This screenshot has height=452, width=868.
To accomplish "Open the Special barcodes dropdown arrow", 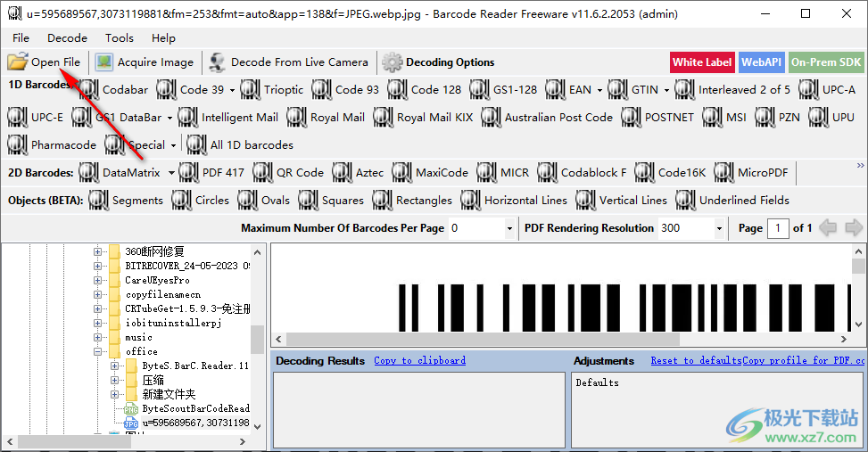I will (173, 145).
